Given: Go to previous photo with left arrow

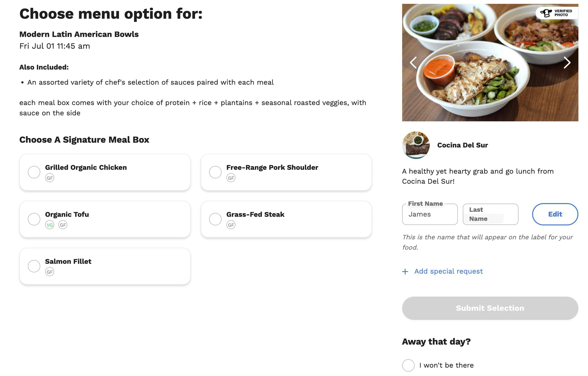Looking at the screenshot, I should tap(413, 63).
